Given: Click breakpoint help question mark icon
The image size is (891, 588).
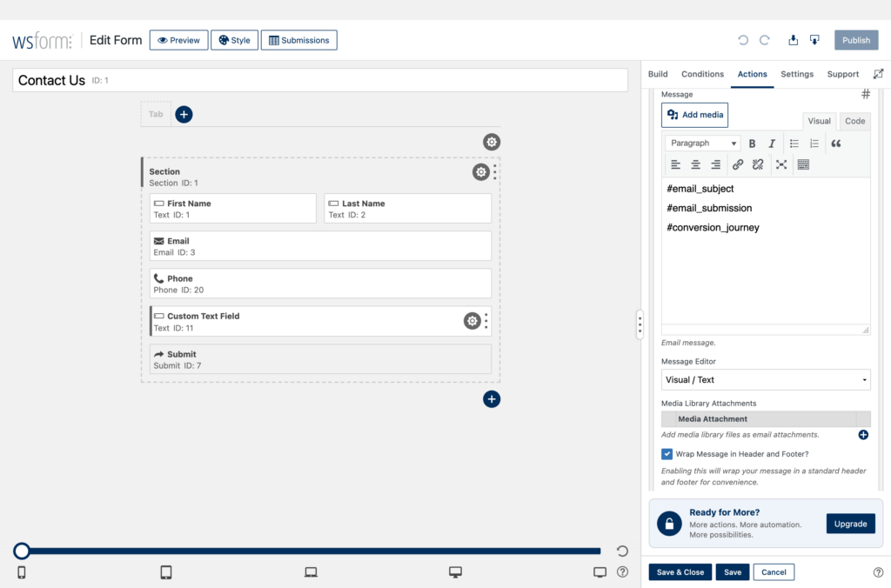Looking at the screenshot, I should [x=623, y=572].
